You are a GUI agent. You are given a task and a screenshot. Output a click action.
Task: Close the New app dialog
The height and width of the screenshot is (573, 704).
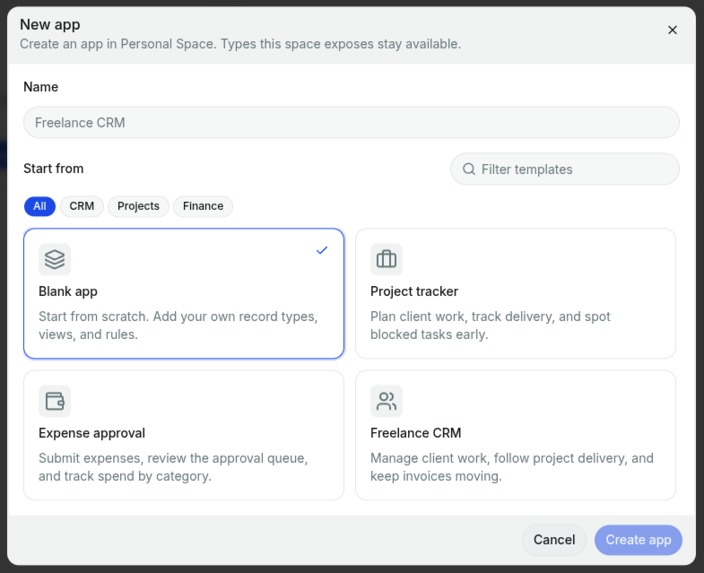[672, 30]
